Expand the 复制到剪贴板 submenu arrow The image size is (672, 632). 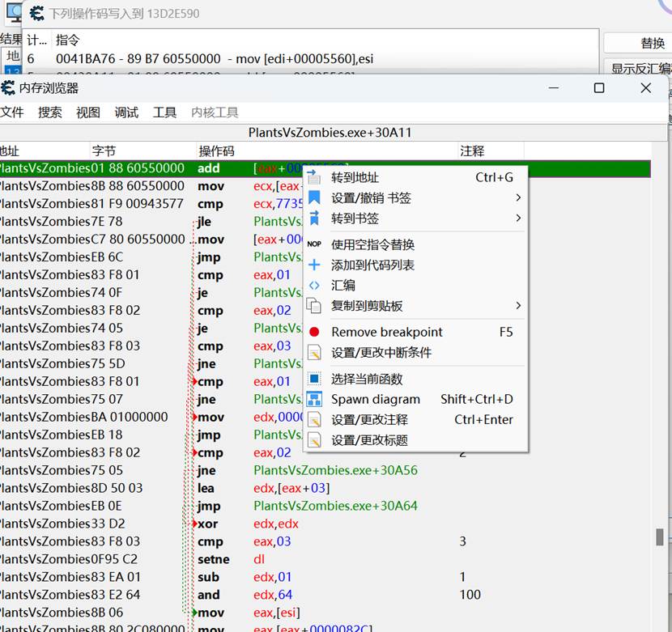[518, 306]
